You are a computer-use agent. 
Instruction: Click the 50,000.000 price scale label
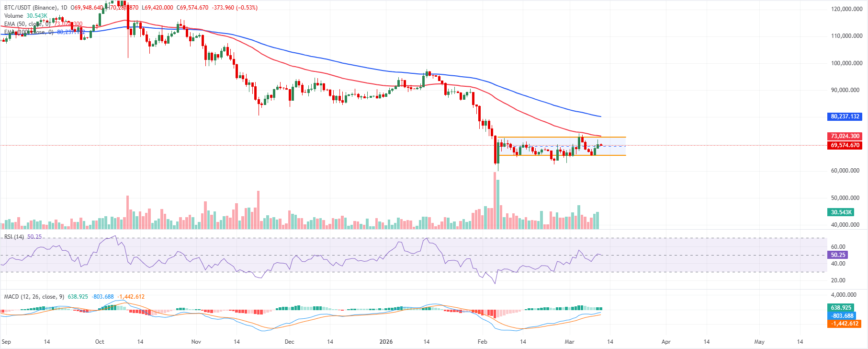[x=846, y=198]
